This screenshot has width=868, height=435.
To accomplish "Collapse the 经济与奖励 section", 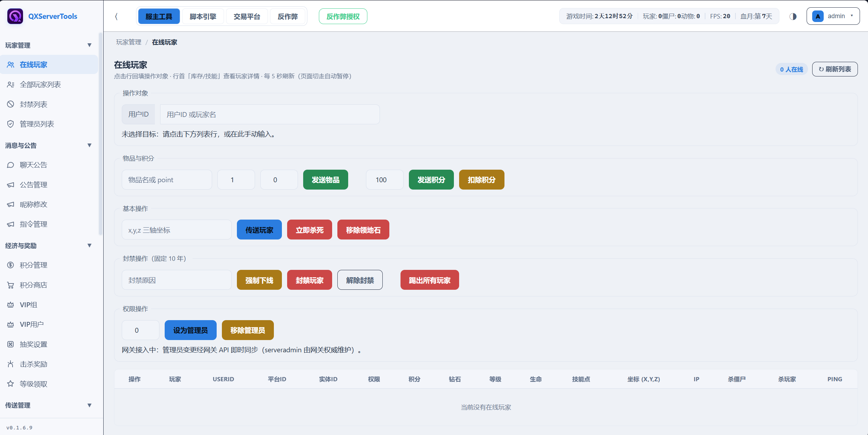I will click(89, 245).
